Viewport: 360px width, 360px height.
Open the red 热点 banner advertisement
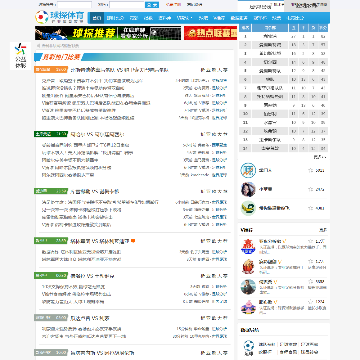tap(210, 33)
